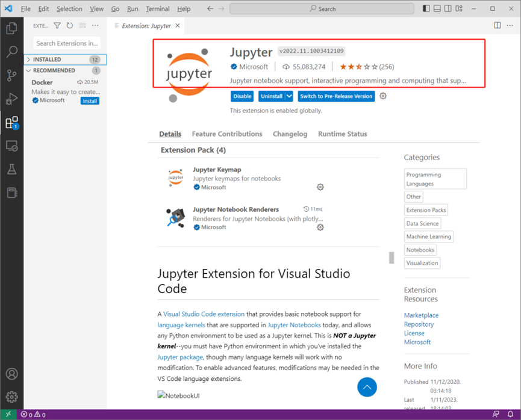
Task: Switch to the Changelog tab
Action: [x=290, y=134]
